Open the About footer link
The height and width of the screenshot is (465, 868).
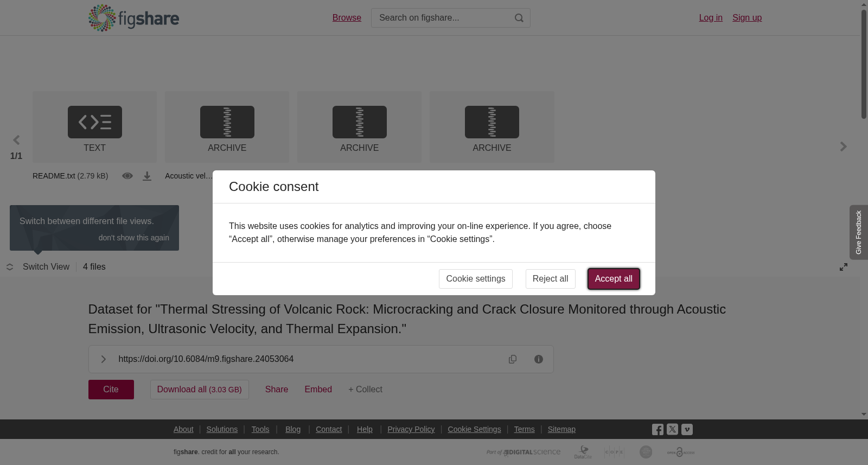183,429
